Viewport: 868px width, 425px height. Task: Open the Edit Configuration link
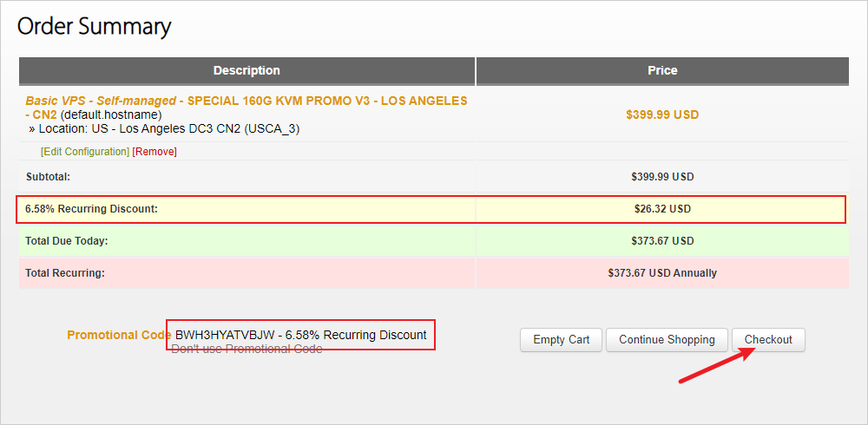click(x=85, y=152)
